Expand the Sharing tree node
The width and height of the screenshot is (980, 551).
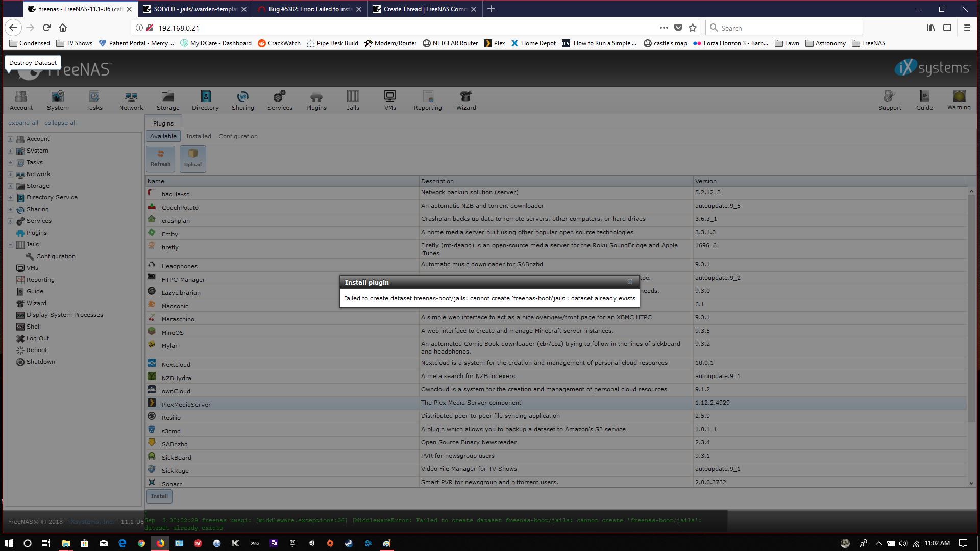tap(10, 209)
